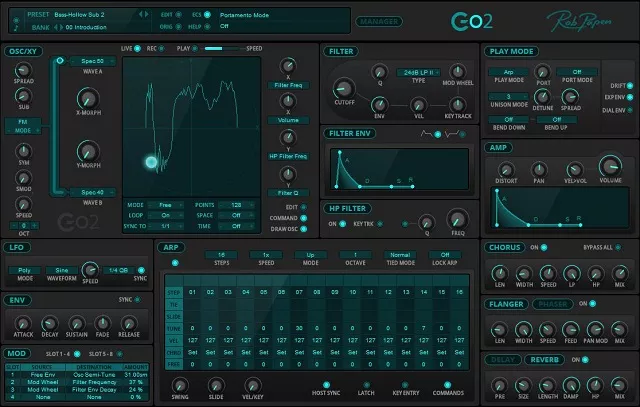Image resolution: width=640 pixels, height=407 pixels.
Task: Toggle the DRIFT LED
Action: pyautogui.click(x=630, y=86)
